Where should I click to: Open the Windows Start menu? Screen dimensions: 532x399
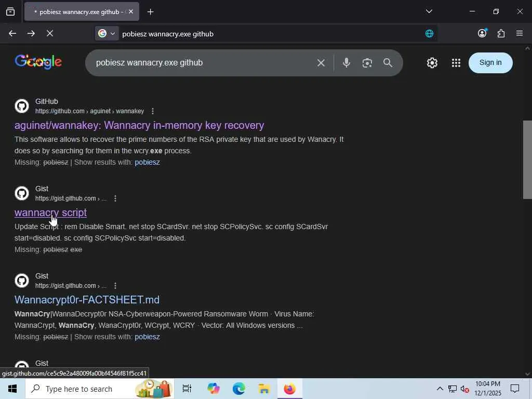pyautogui.click(x=12, y=389)
